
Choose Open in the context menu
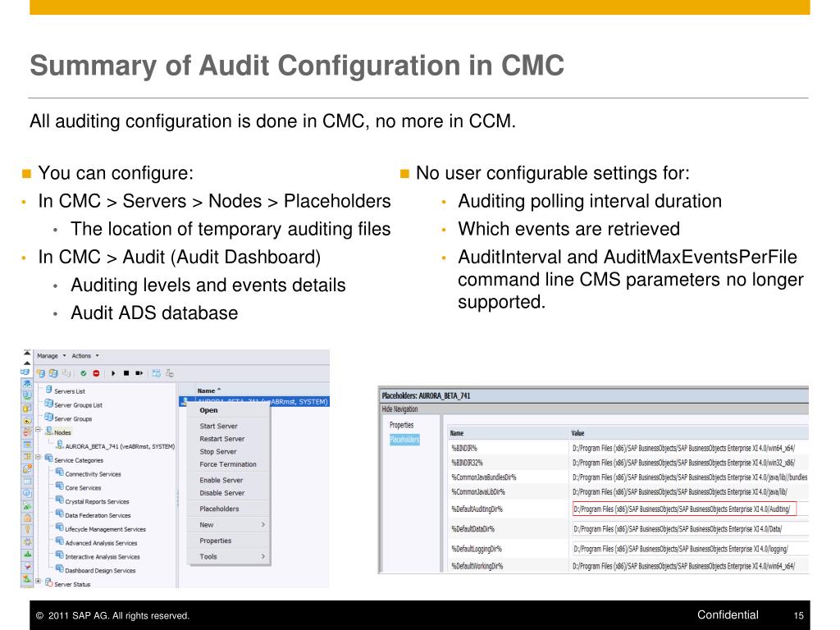pos(209,410)
